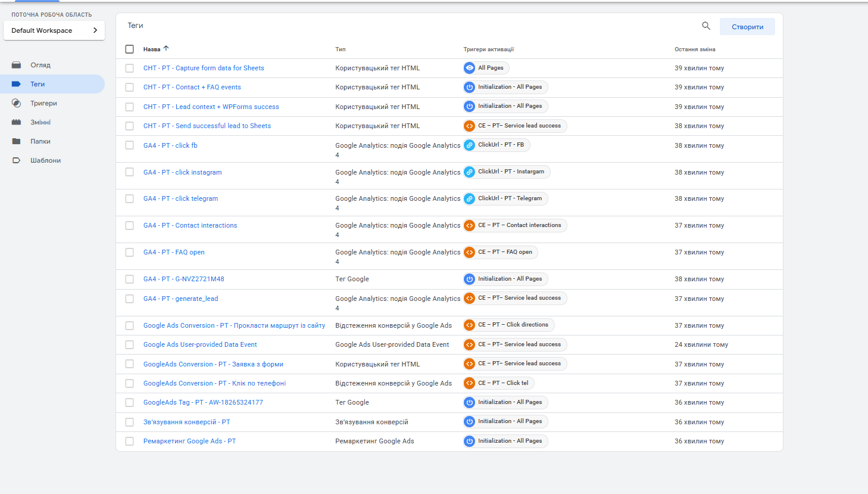Screen dimensions: 868x494
Task: Open tag GA4 - PT - click telegram
Action: pos(180,198)
